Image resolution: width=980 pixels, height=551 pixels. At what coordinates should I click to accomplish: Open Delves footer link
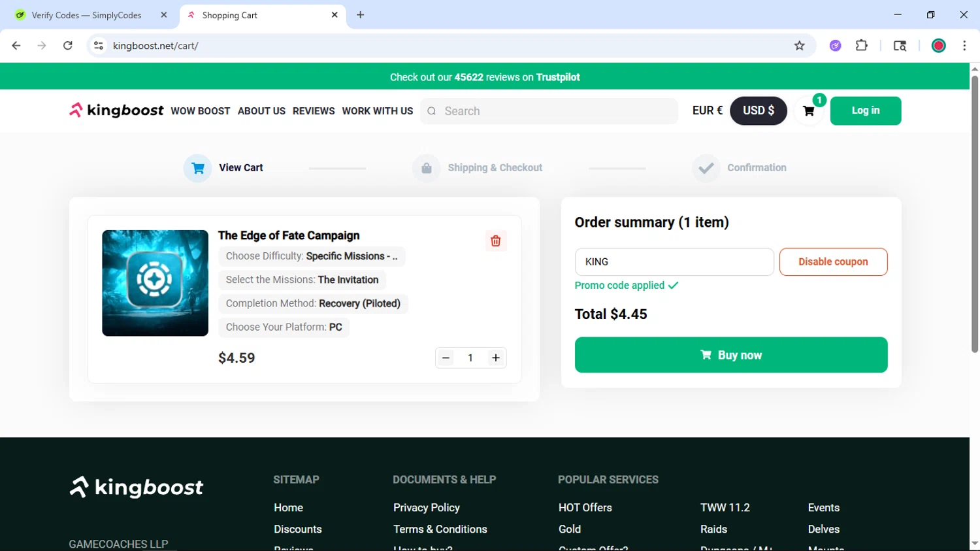tap(824, 529)
